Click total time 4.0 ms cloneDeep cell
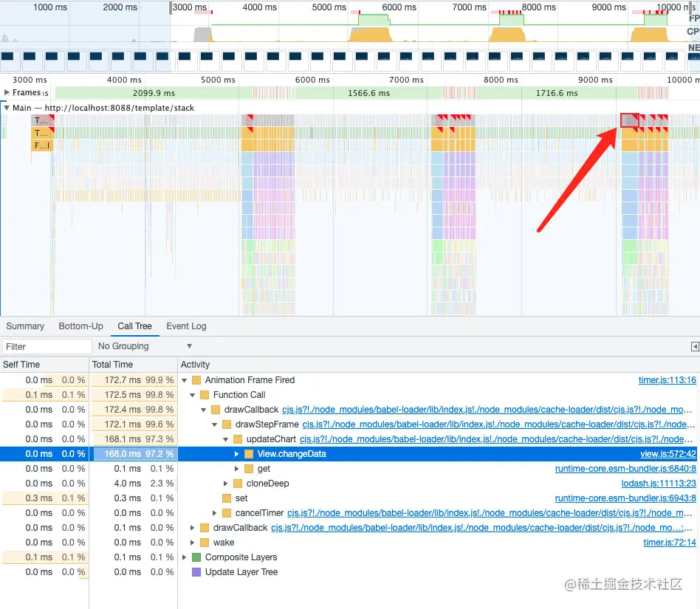The image size is (700, 609). [x=133, y=484]
